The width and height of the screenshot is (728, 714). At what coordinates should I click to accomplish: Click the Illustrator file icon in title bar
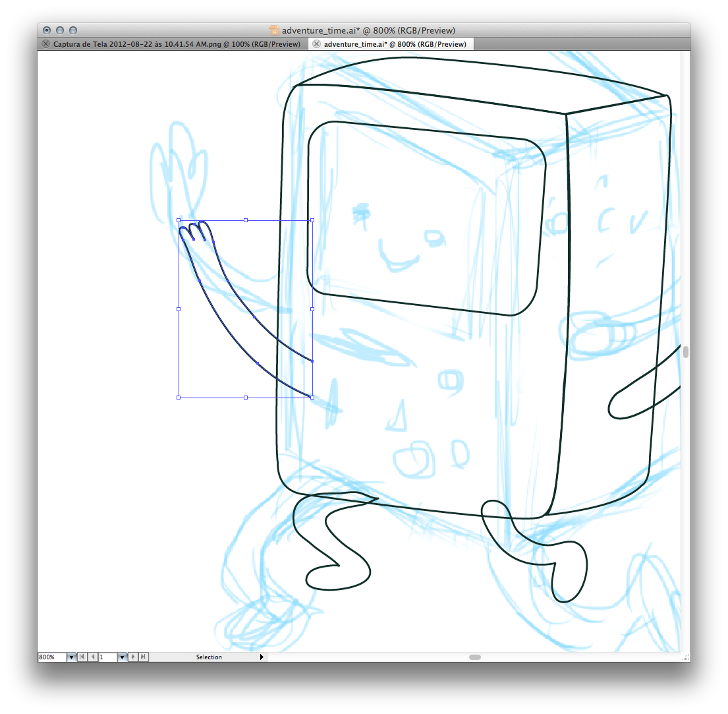[275, 30]
